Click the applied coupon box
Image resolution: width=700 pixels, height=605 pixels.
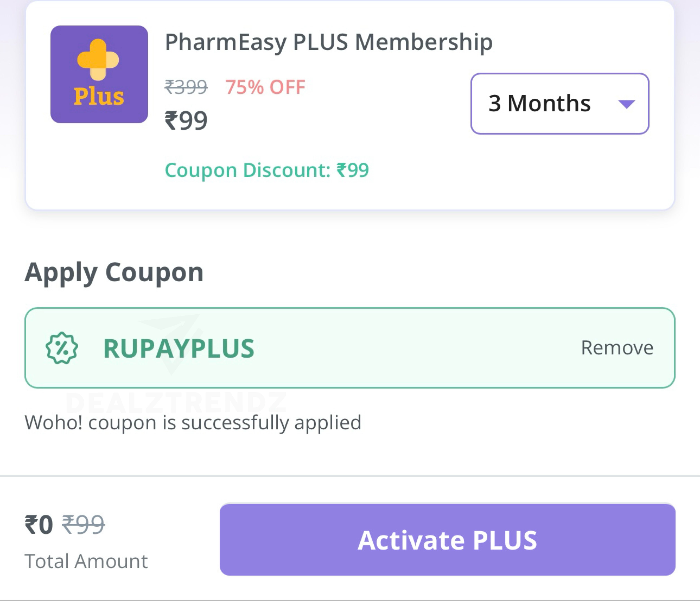click(x=350, y=348)
